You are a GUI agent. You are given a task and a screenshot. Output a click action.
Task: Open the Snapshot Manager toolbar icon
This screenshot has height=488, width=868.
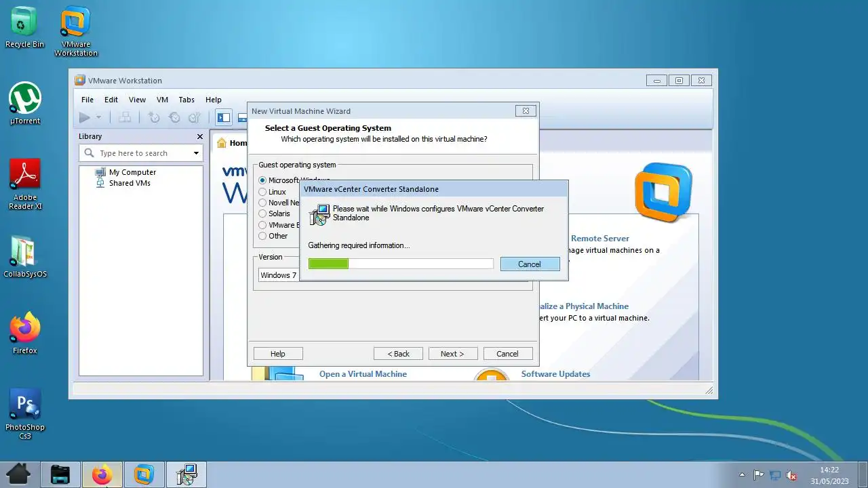(x=194, y=117)
